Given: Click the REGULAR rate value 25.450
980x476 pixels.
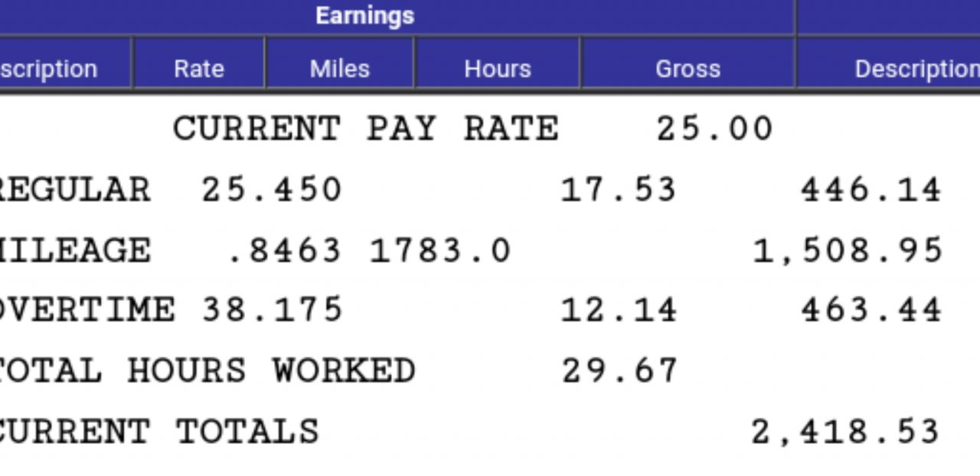Looking at the screenshot, I should click(x=271, y=190).
